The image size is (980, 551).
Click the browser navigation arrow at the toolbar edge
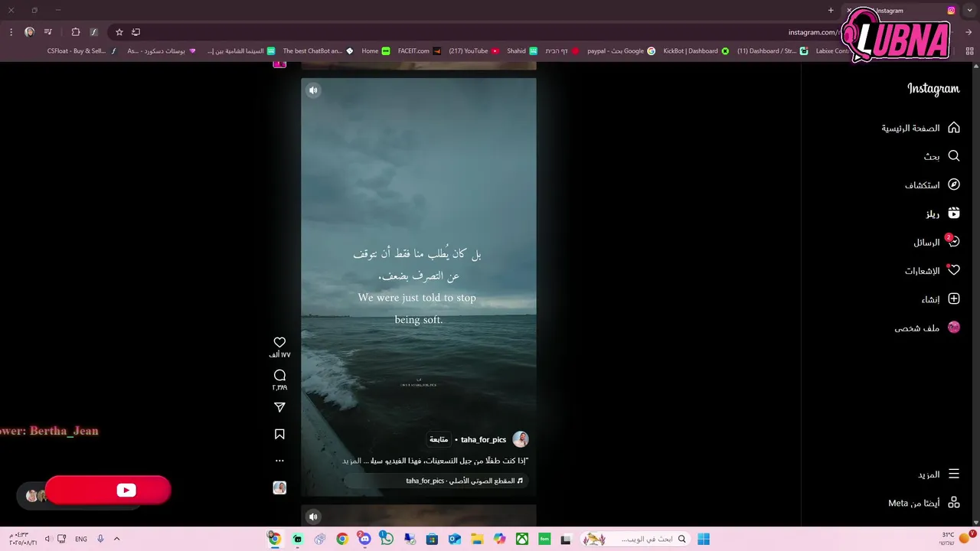pos(969,32)
